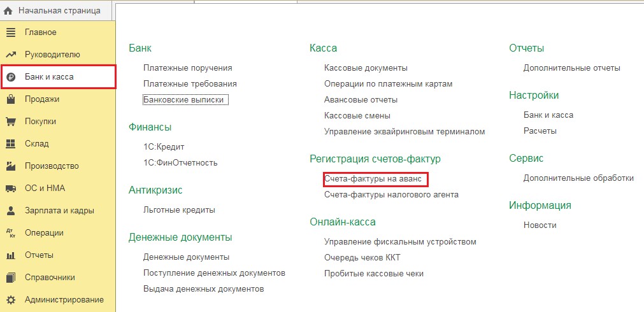Open the Продажи section
644x312 pixels.
click(x=58, y=99)
